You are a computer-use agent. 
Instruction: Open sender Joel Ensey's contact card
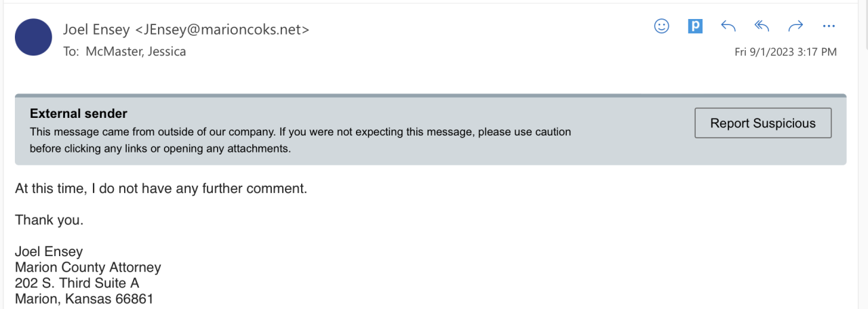pos(186,29)
